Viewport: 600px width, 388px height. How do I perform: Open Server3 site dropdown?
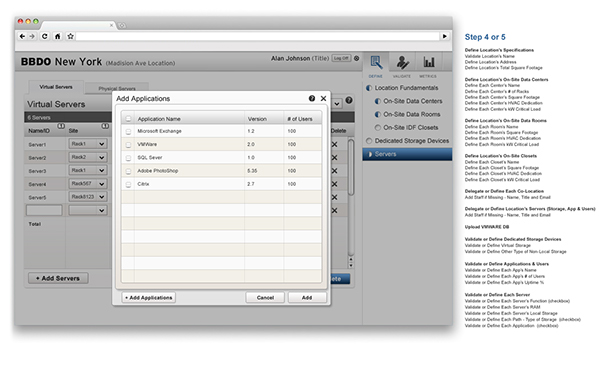tap(88, 170)
